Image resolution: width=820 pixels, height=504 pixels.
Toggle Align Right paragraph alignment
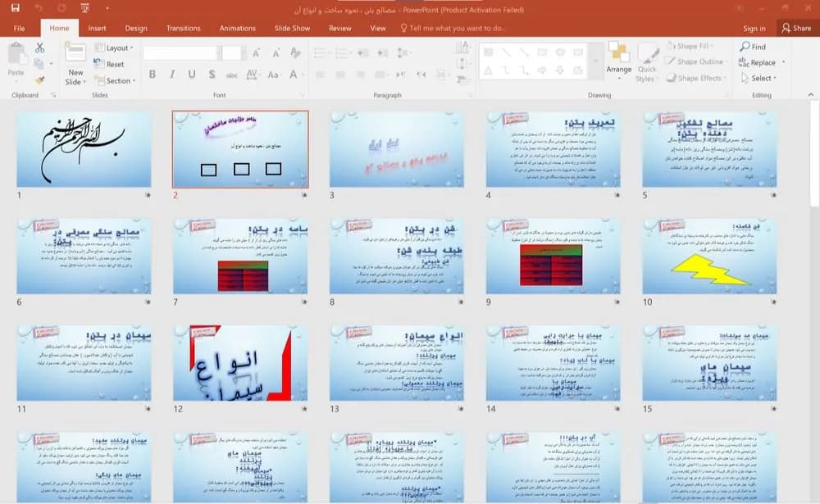360,75
